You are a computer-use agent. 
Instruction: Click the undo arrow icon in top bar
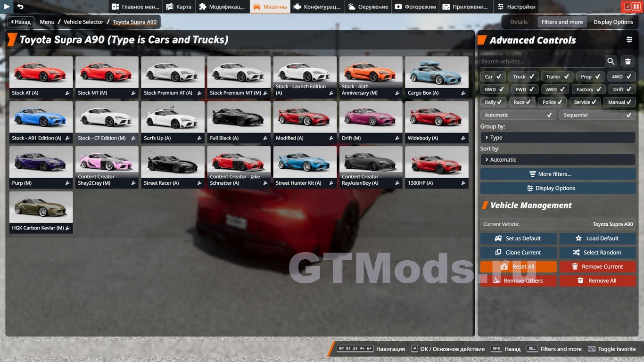(20, 7)
